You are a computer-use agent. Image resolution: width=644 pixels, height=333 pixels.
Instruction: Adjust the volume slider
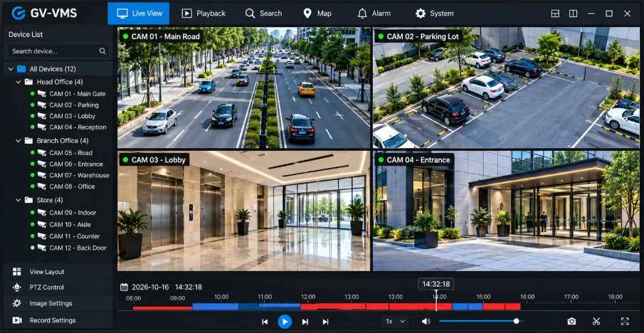[480, 321]
